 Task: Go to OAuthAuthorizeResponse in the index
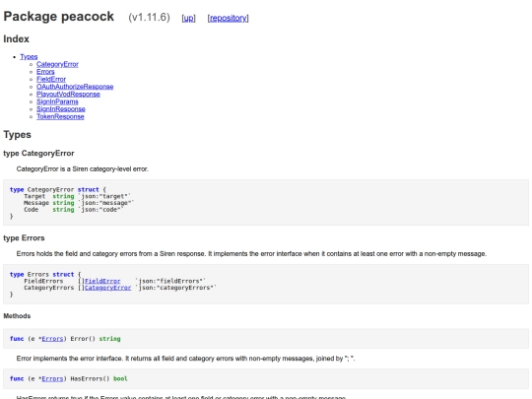[75, 87]
